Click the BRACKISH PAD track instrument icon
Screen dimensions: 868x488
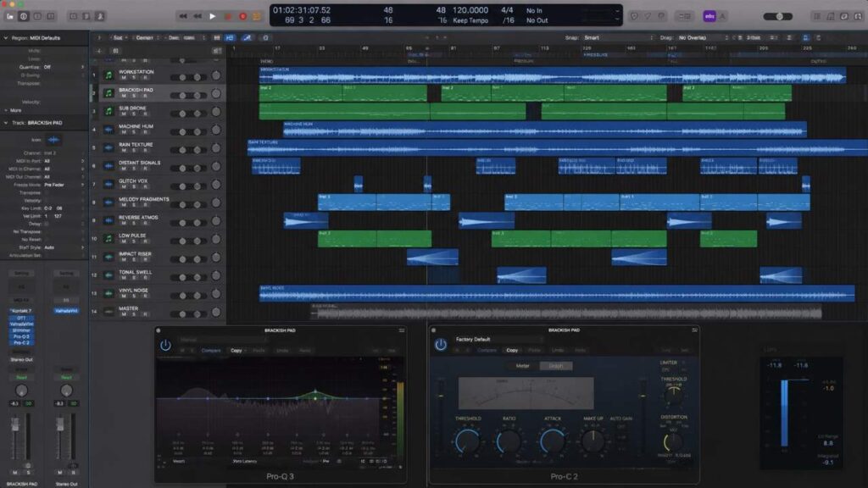coord(108,93)
